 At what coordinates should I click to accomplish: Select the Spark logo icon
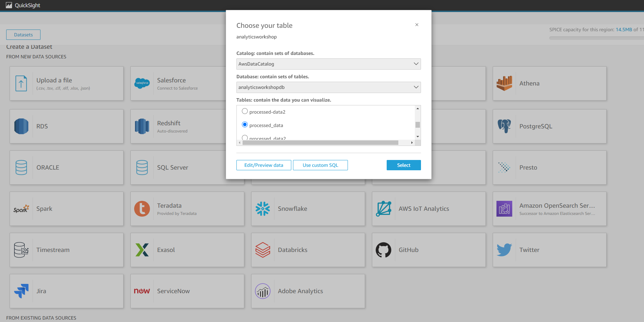[21, 209]
